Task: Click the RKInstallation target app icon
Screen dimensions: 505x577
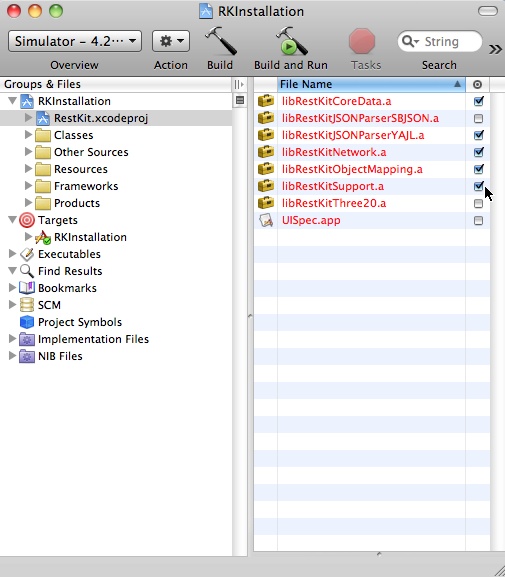Action: 43,237
